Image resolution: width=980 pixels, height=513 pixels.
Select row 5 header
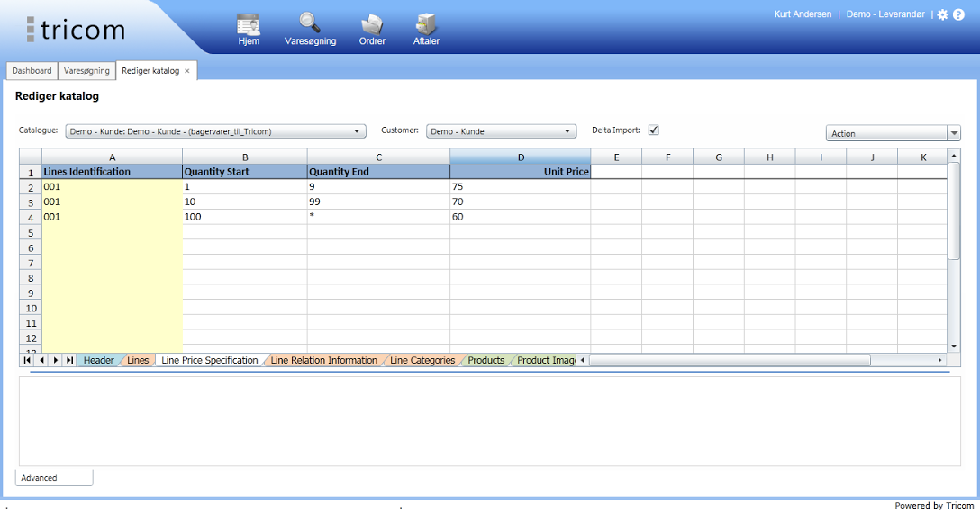click(31, 232)
